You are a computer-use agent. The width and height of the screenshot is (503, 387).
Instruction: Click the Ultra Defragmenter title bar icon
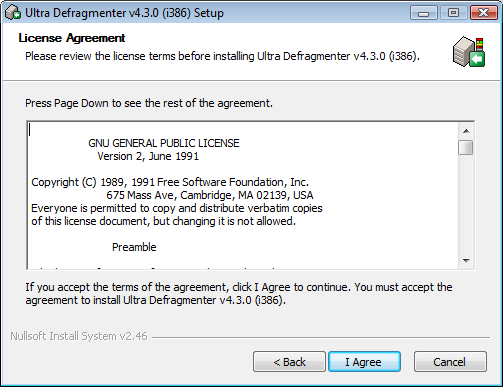pyautogui.click(x=13, y=13)
